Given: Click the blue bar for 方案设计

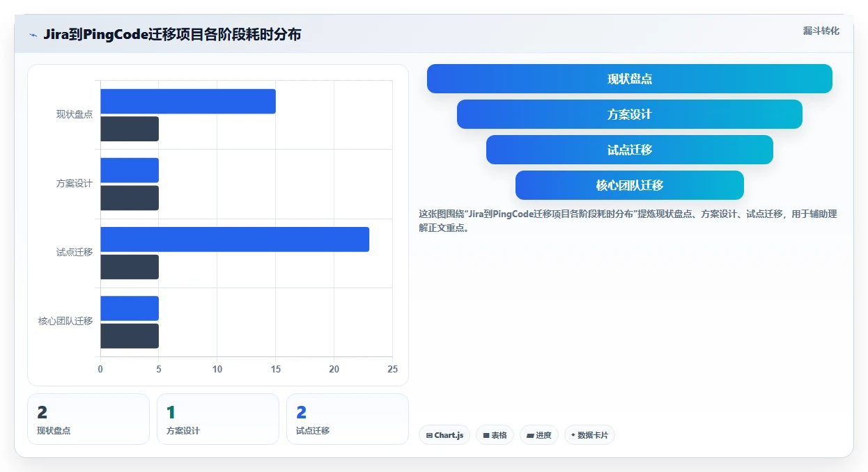Looking at the screenshot, I should click(x=130, y=171).
